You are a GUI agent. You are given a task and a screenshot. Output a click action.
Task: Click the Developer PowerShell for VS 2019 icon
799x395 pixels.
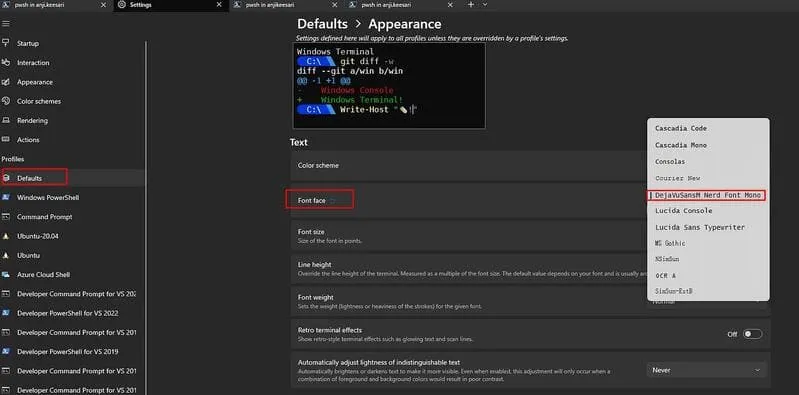(6, 352)
